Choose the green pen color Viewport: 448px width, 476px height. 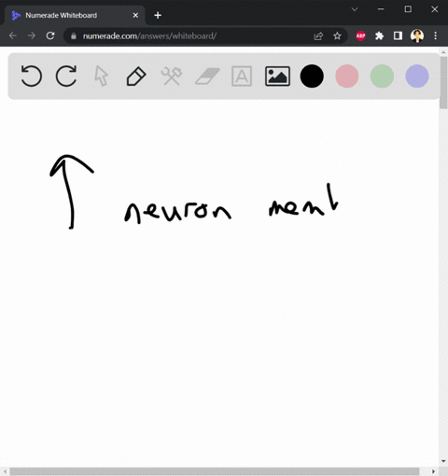click(382, 76)
